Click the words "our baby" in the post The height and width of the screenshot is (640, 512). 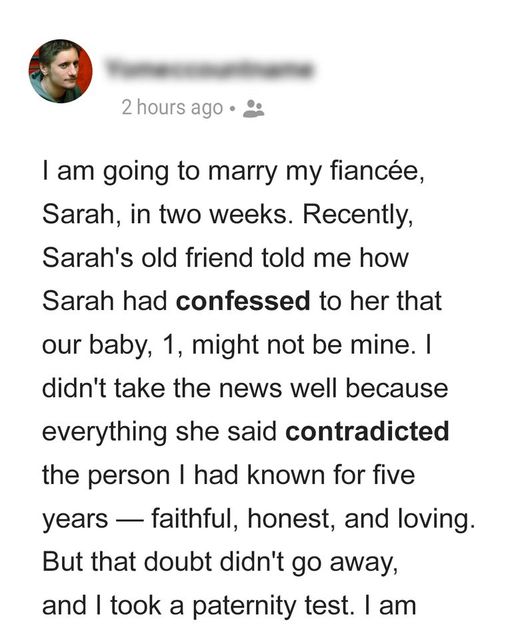click(x=95, y=346)
